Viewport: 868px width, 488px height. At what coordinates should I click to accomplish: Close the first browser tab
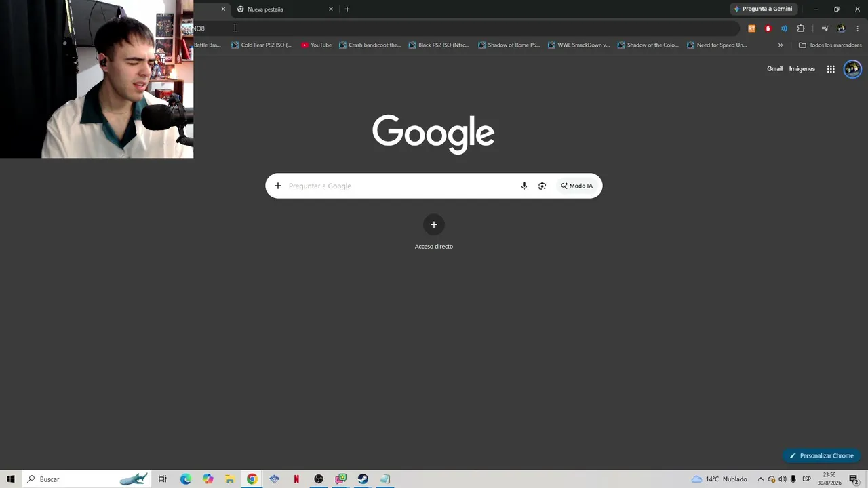[223, 9]
